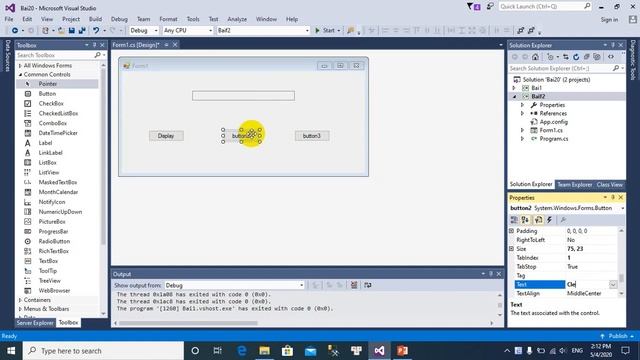The image size is (640, 360).
Task: Switch Properties to Categorized view
Action: (x=514, y=220)
